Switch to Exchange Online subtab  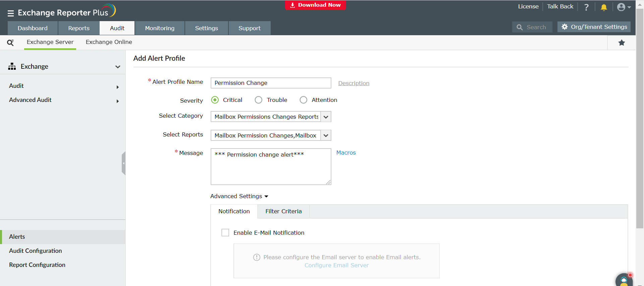(x=109, y=42)
